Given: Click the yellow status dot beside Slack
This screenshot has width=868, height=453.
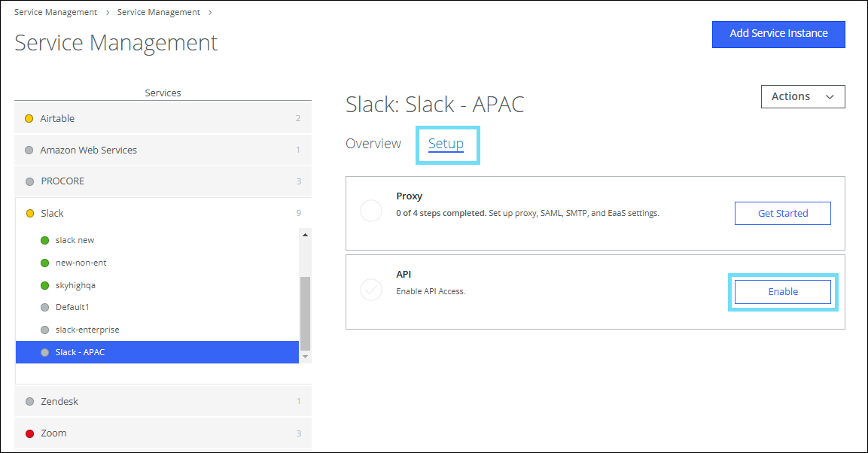Looking at the screenshot, I should pos(30,214).
